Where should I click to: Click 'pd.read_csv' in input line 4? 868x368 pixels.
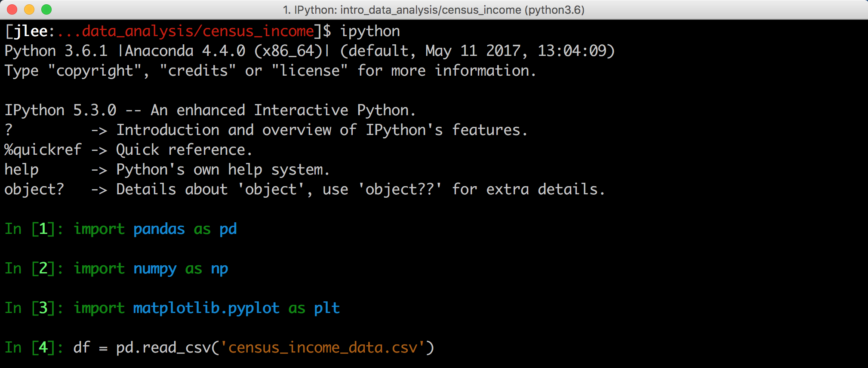click(163, 348)
